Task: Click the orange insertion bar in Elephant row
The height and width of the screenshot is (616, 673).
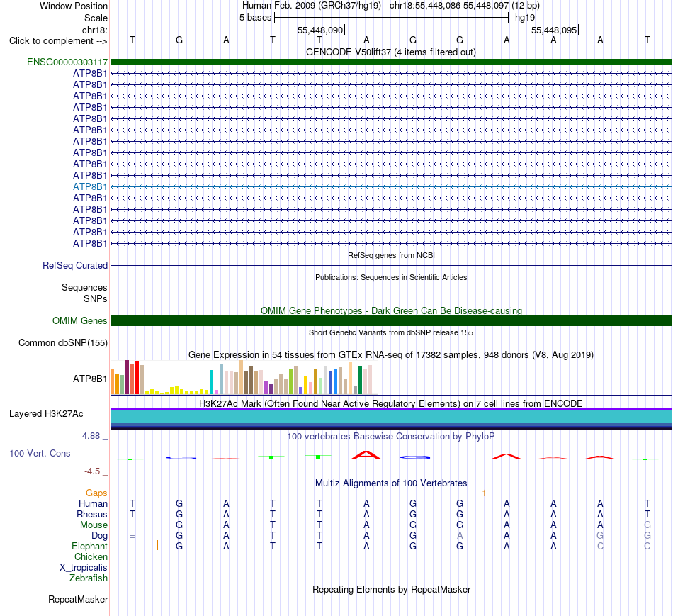Action: (157, 545)
